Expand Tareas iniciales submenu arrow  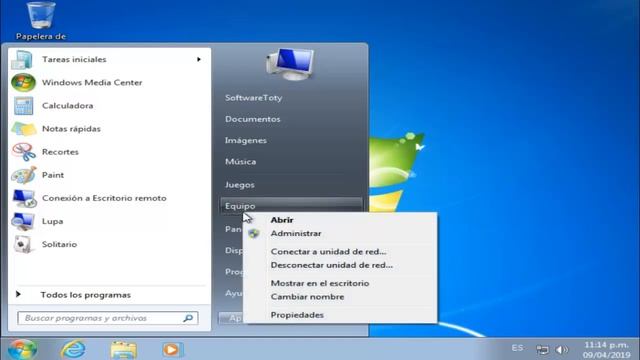click(x=199, y=60)
